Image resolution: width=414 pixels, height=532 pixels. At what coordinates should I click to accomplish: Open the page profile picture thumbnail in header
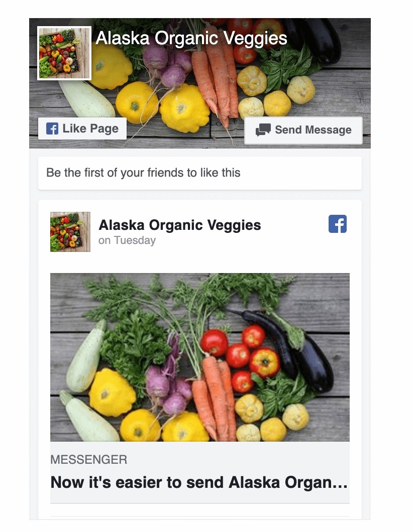(x=64, y=53)
